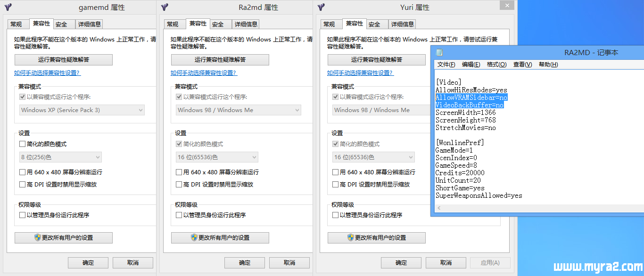Screen dimensions: 644x276
Task: Click the gamemd properties window title icon
Action: tap(8, 7)
